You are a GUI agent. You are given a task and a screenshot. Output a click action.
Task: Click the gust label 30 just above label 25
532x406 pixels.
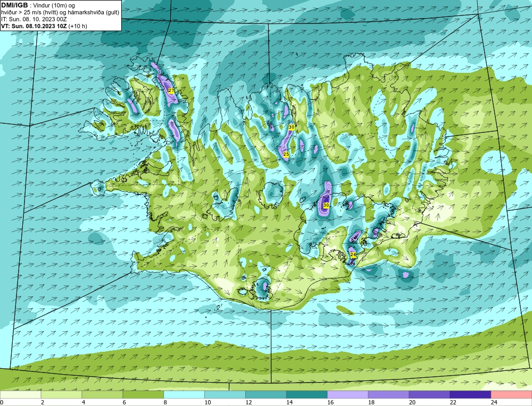point(292,127)
